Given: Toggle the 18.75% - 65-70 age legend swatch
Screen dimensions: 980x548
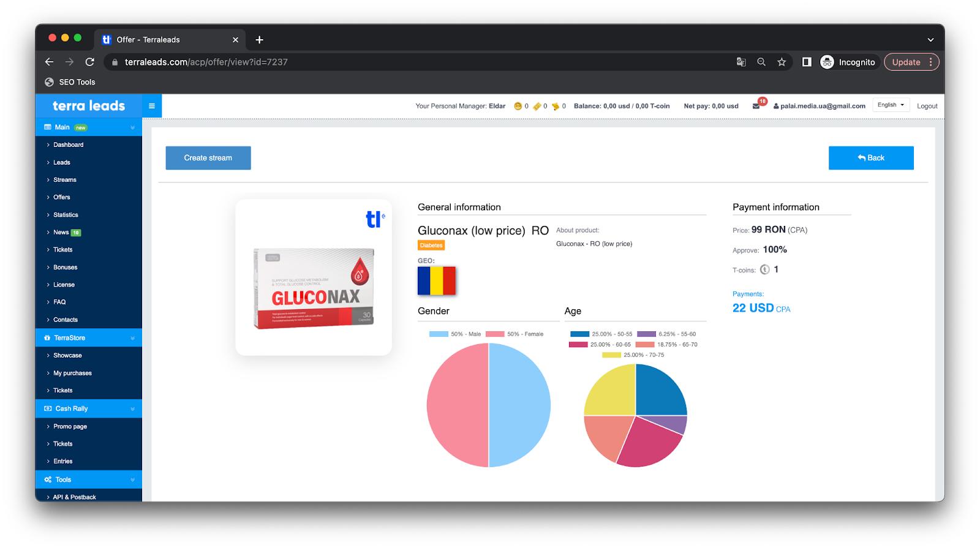Looking at the screenshot, I should [x=645, y=345].
